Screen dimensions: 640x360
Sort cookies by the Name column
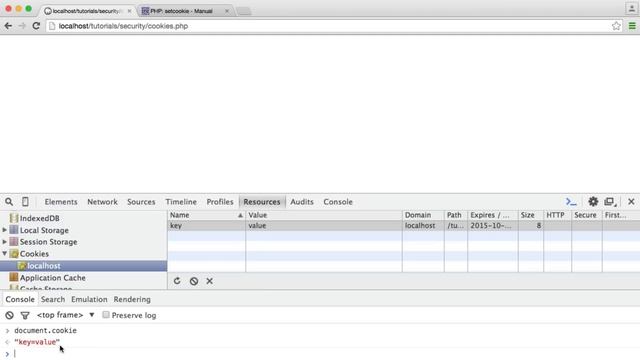click(207, 215)
